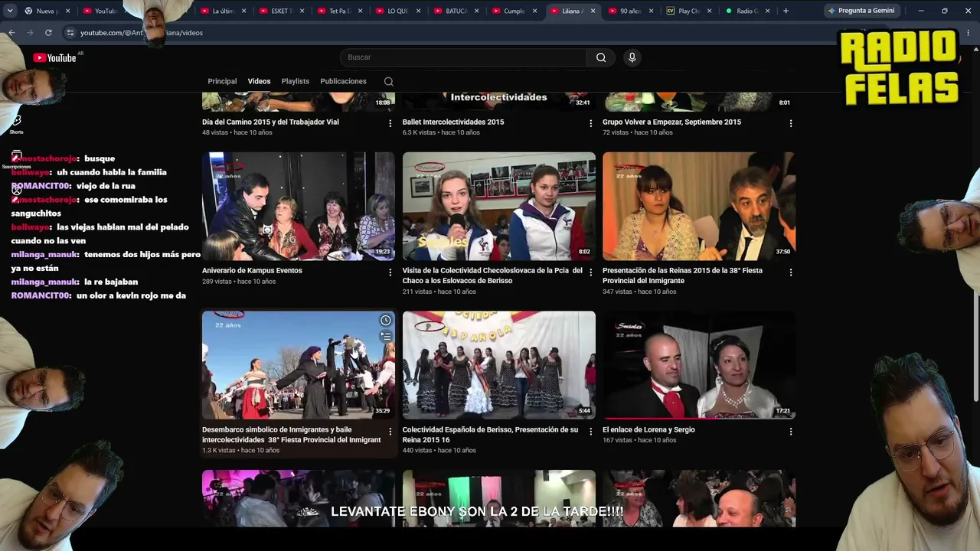Go back with the browser back arrow
The image size is (980, 551).
(x=11, y=33)
